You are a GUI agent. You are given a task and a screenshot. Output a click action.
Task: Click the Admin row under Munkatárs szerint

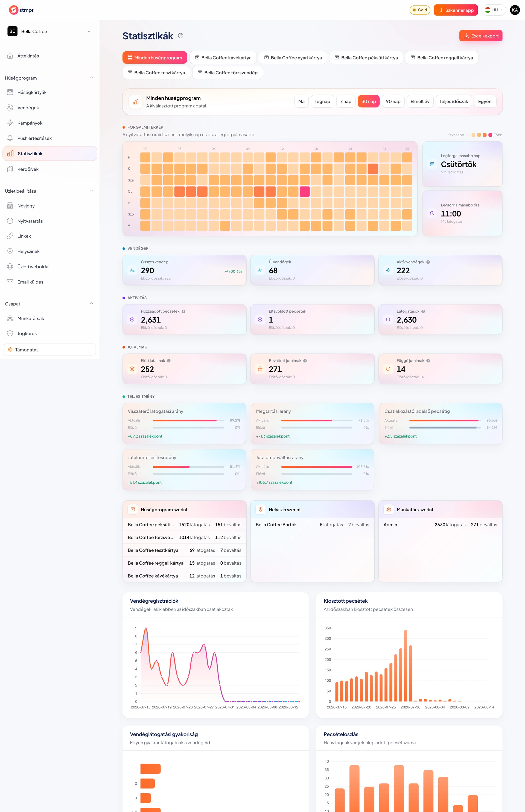(440, 525)
